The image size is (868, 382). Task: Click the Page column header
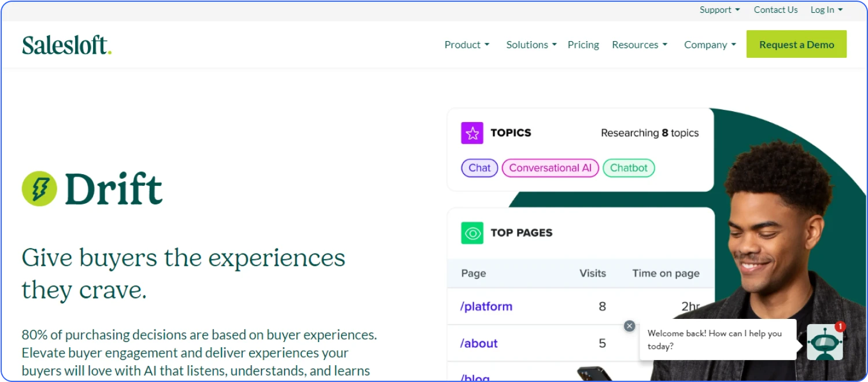pos(473,273)
